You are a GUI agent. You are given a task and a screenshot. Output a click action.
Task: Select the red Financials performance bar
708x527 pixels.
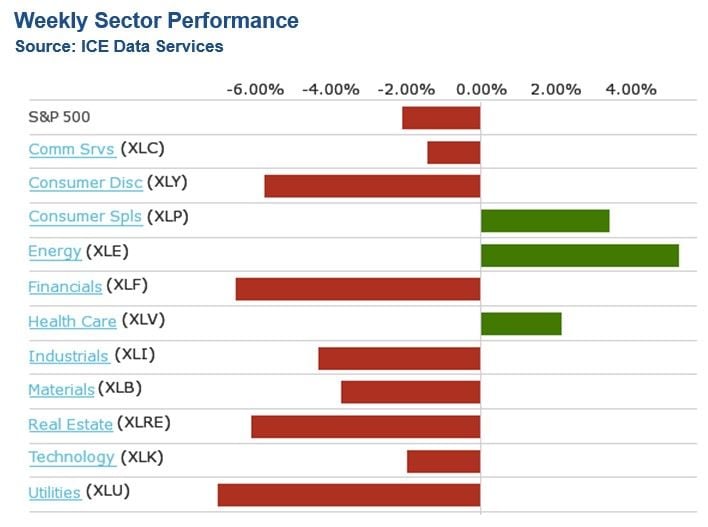[x=358, y=289]
